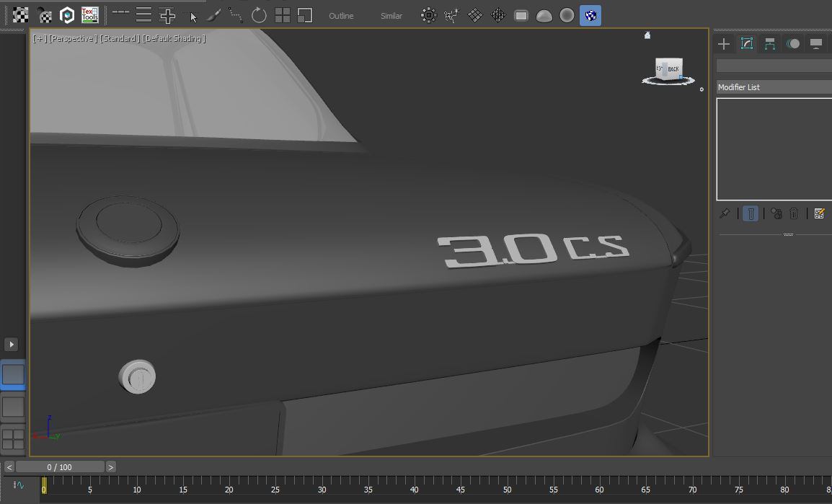Click frame 50 on the timeline
The image size is (832, 504).
[x=507, y=490]
